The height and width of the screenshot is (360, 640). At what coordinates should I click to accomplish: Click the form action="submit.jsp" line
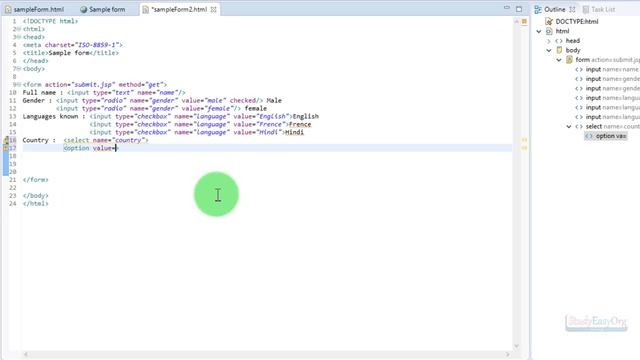click(95, 84)
